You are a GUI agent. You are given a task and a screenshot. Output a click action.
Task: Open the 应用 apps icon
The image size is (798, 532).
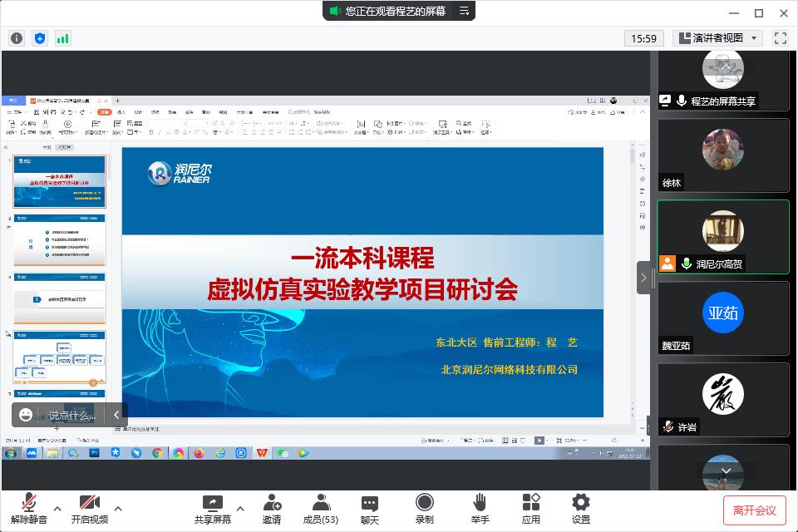click(531, 509)
